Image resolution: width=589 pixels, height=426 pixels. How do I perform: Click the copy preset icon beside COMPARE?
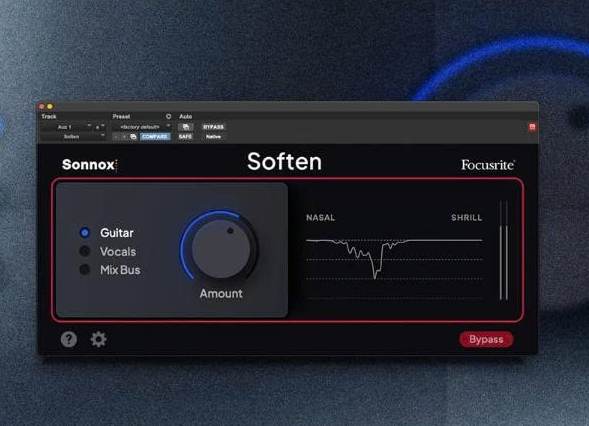click(133, 137)
